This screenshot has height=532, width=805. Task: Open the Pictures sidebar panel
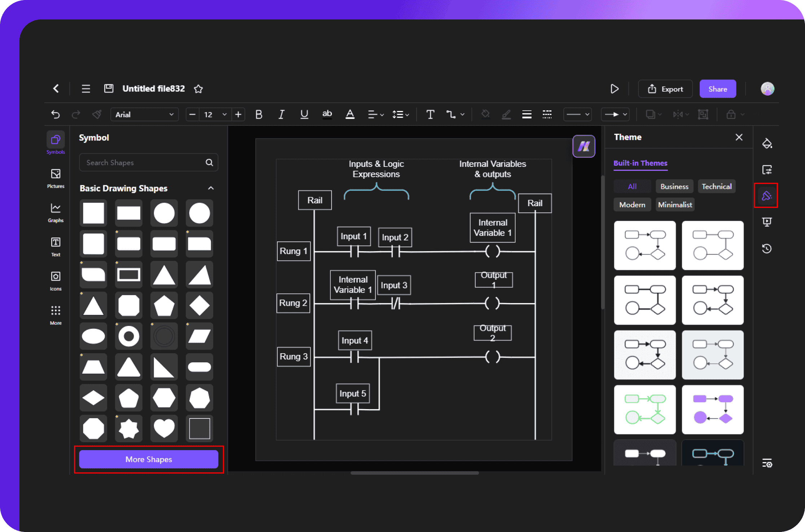coord(56,178)
